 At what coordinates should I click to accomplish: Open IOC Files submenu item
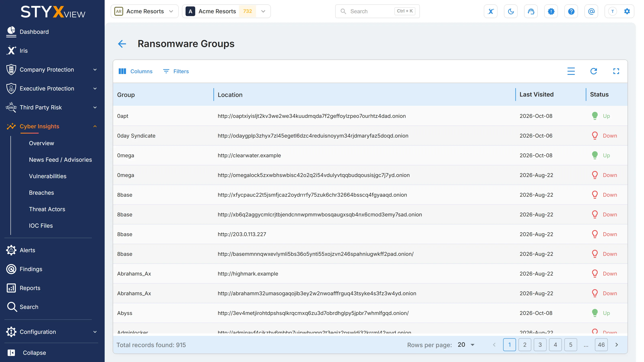click(x=41, y=226)
